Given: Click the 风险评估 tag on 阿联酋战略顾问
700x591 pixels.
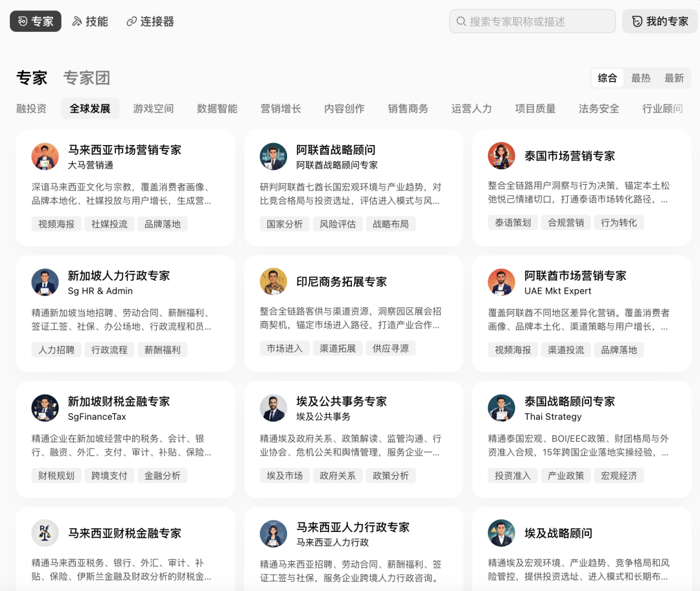Looking at the screenshot, I should [338, 224].
